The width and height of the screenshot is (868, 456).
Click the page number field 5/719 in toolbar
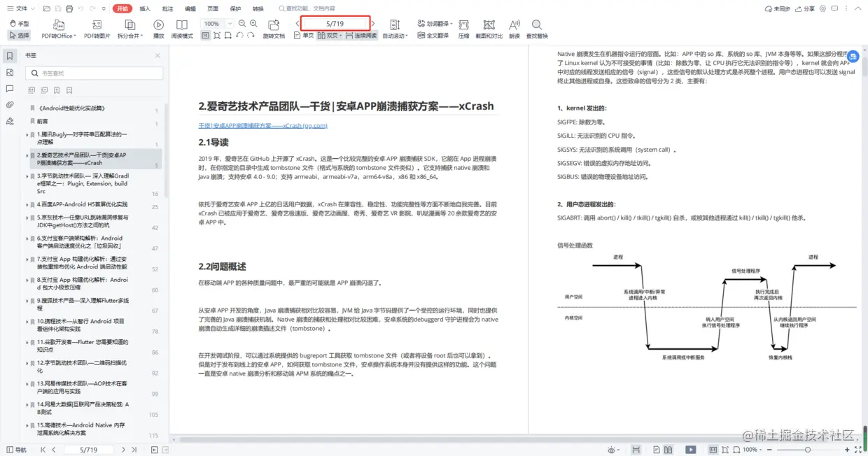[335, 24]
